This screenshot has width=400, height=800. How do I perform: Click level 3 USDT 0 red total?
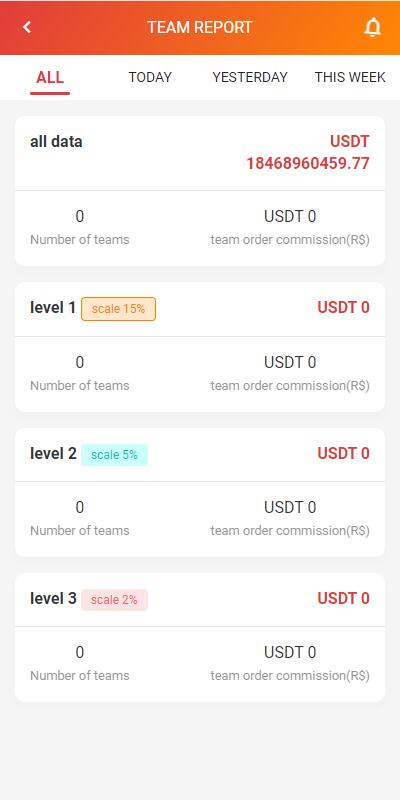pos(343,598)
